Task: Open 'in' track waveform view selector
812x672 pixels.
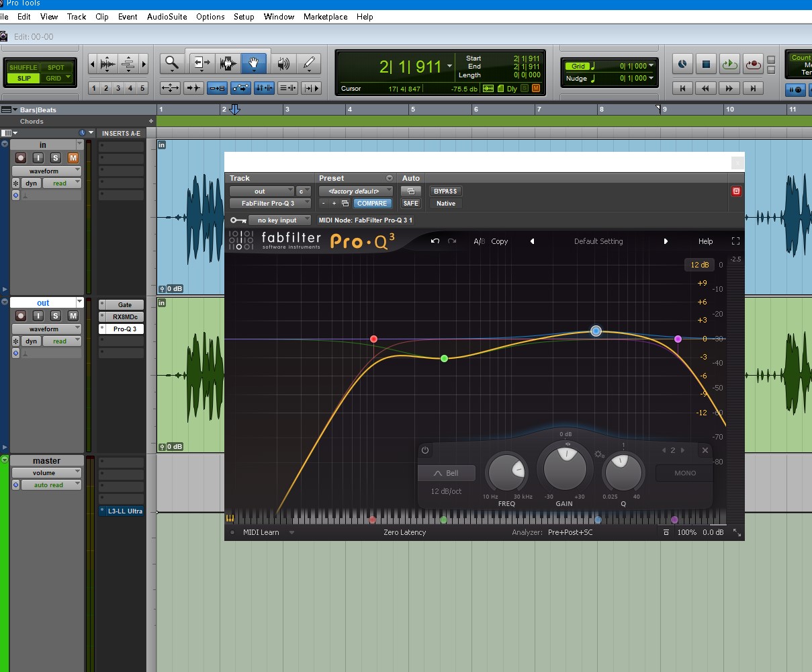Action: tap(46, 171)
